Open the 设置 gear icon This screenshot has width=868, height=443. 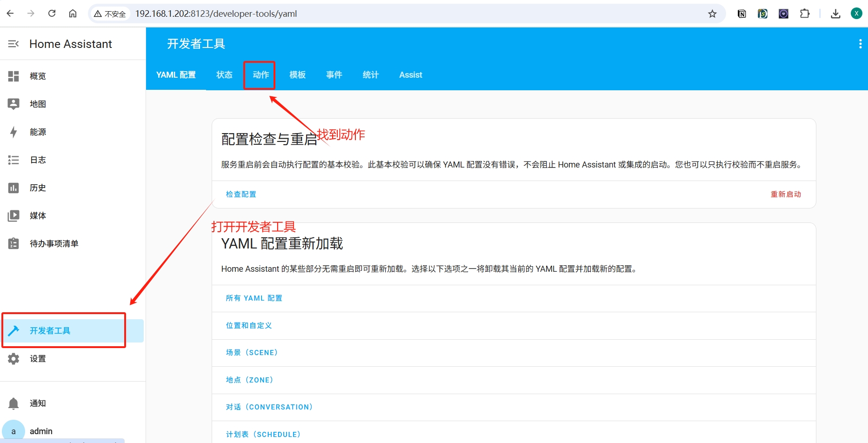13,359
